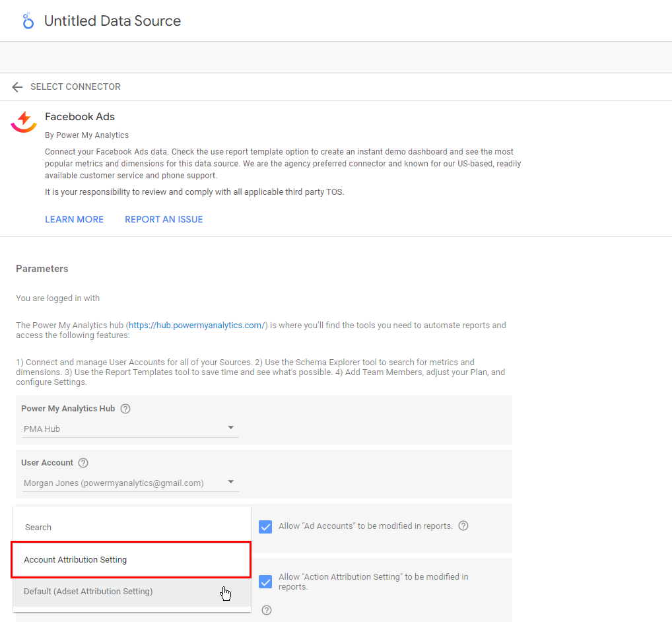Click the Search field in dropdown list
672x622 pixels.
pos(131,527)
